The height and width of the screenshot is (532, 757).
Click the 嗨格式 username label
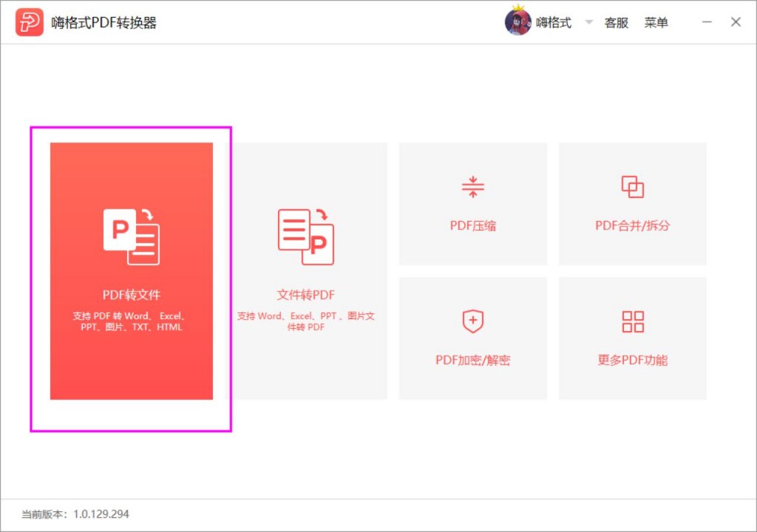(554, 23)
